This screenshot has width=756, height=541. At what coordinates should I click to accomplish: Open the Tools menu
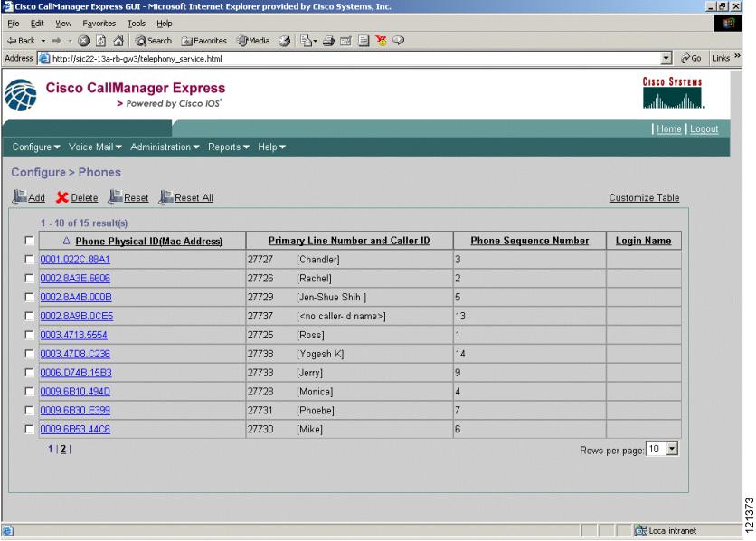click(x=137, y=24)
